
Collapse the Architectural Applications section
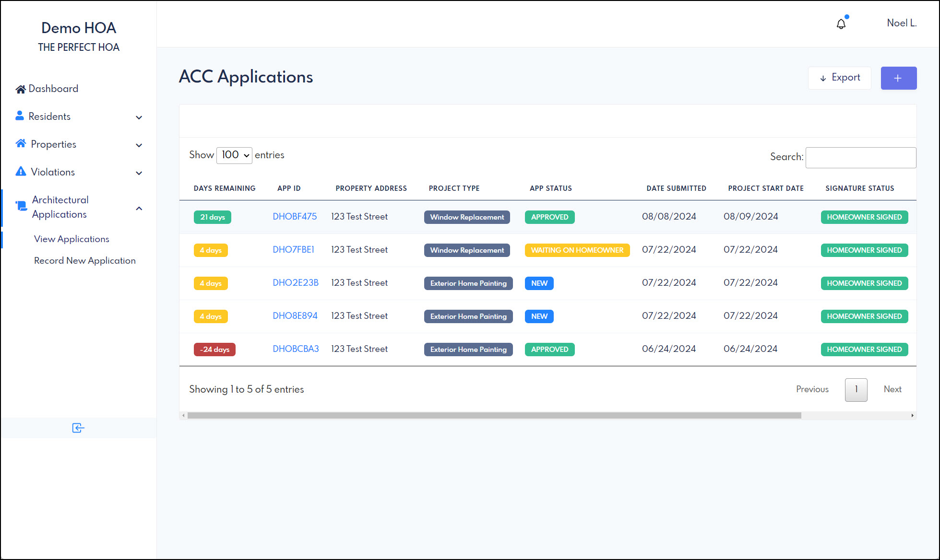click(139, 208)
